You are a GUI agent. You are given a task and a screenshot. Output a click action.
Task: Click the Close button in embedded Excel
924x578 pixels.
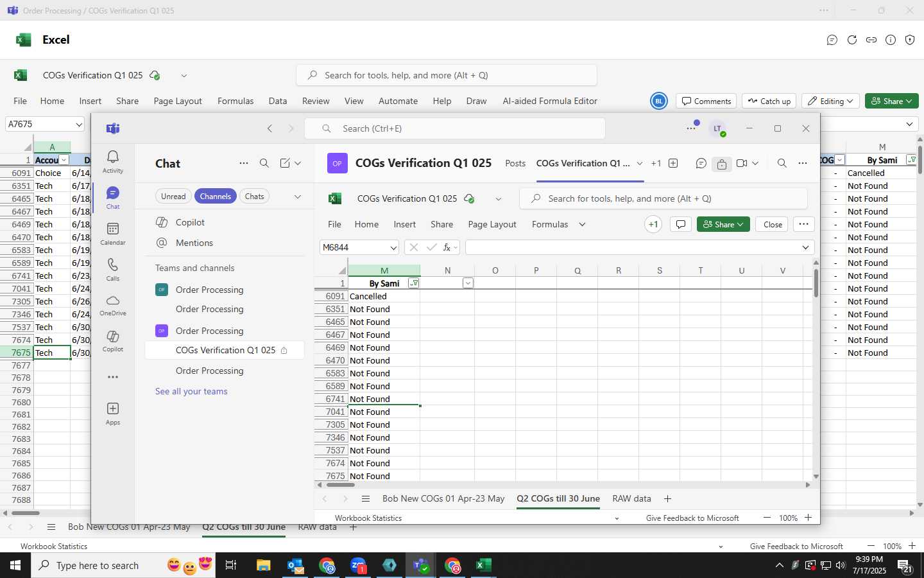coord(773,224)
